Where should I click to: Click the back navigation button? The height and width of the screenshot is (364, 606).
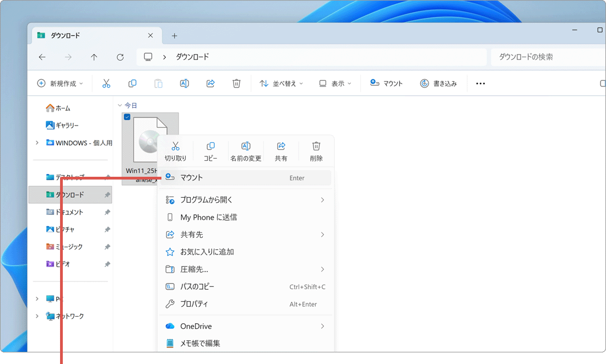(42, 57)
